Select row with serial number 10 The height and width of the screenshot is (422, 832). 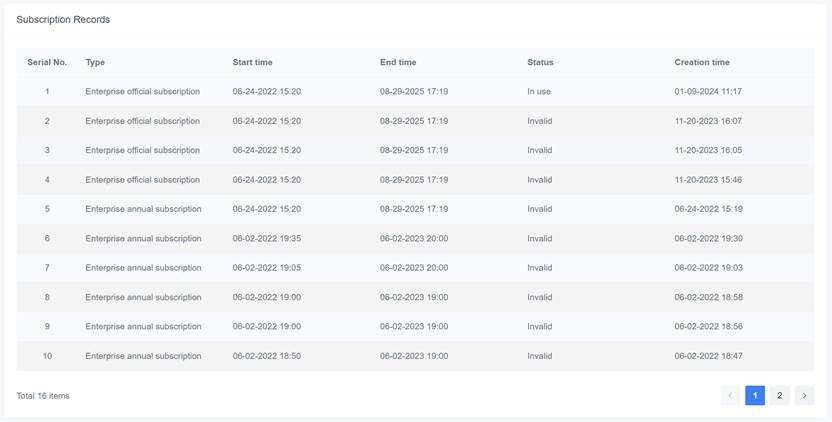point(47,356)
